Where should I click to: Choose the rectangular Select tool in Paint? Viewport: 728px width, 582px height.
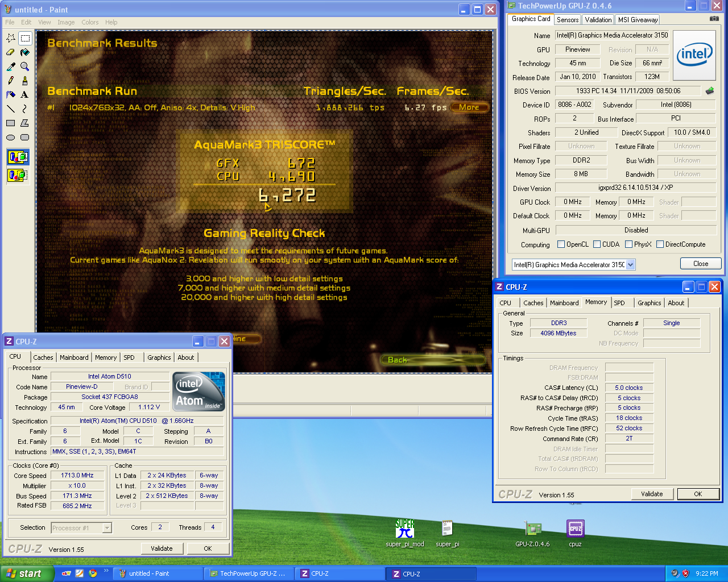24,38
